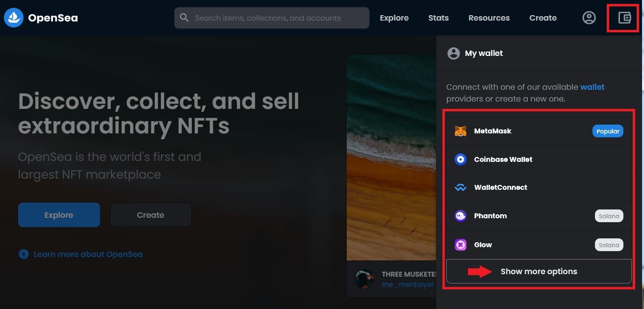Image resolution: width=644 pixels, height=309 pixels.
Task: Focus the search items and collections field
Action: click(x=272, y=18)
